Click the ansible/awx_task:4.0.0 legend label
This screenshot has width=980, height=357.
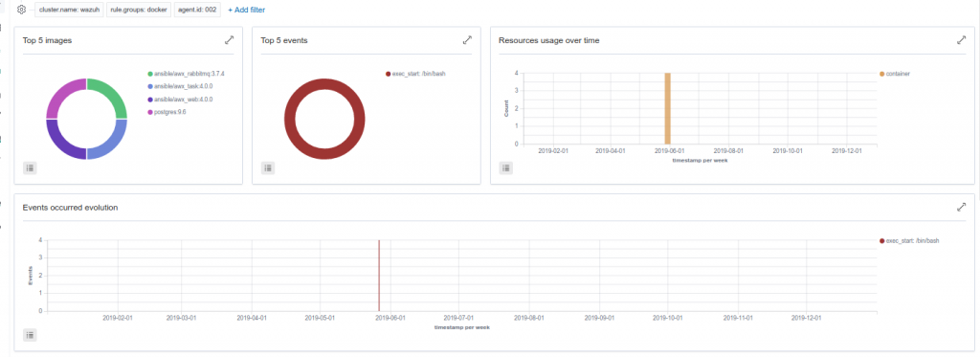point(184,86)
